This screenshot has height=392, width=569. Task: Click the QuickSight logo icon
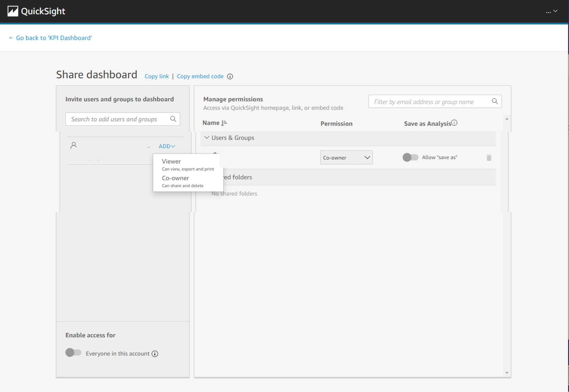coord(13,11)
